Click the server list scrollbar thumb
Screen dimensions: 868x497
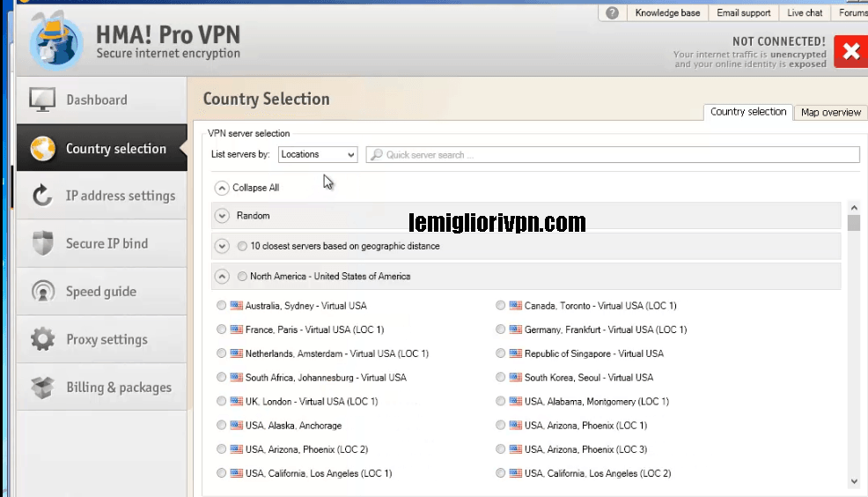pos(854,223)
